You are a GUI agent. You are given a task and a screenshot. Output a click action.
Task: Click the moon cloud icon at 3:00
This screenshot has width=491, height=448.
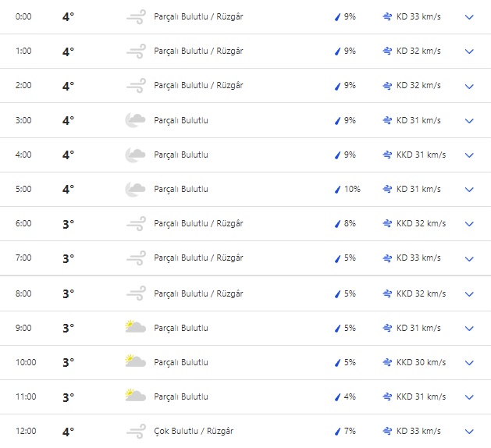[136, 120]
